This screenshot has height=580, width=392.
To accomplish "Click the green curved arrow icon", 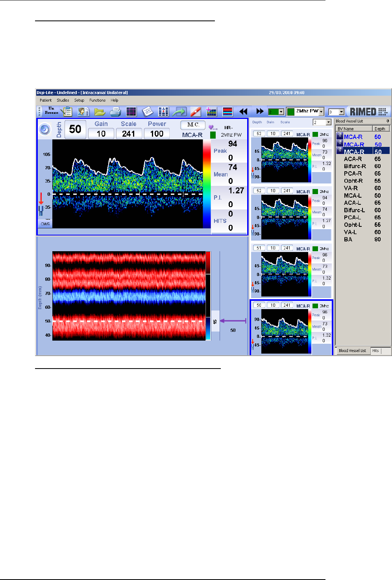I will (x=179, y=112).
